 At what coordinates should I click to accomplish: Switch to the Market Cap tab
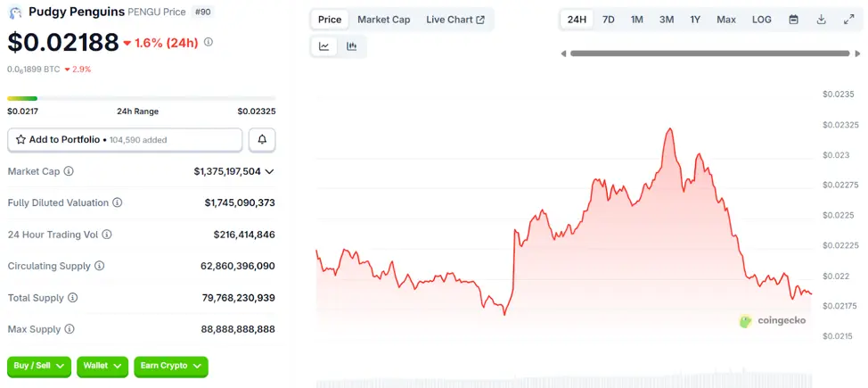[x=384, y=20]
